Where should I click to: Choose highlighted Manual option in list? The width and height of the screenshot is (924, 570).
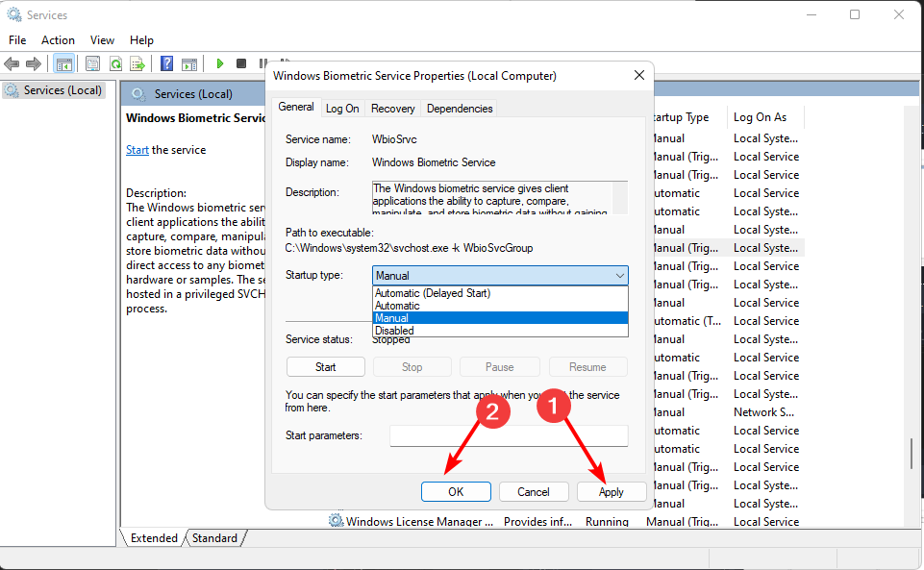pos(500,318)
